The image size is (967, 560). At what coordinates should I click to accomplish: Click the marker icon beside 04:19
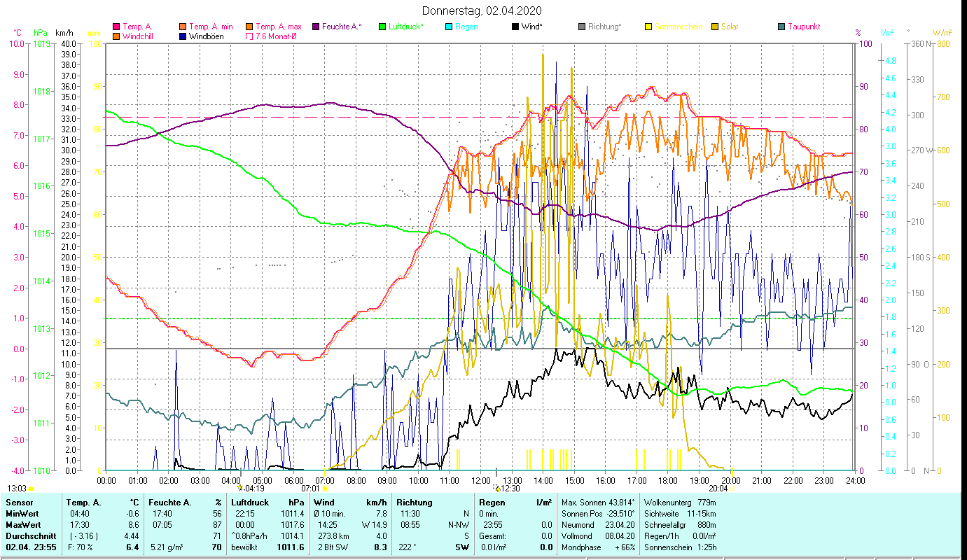coord(240,488)
